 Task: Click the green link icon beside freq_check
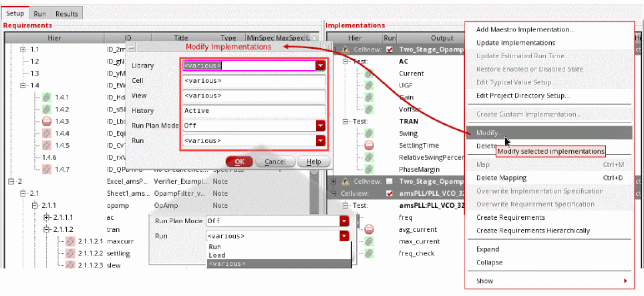(x=369, y=253)
